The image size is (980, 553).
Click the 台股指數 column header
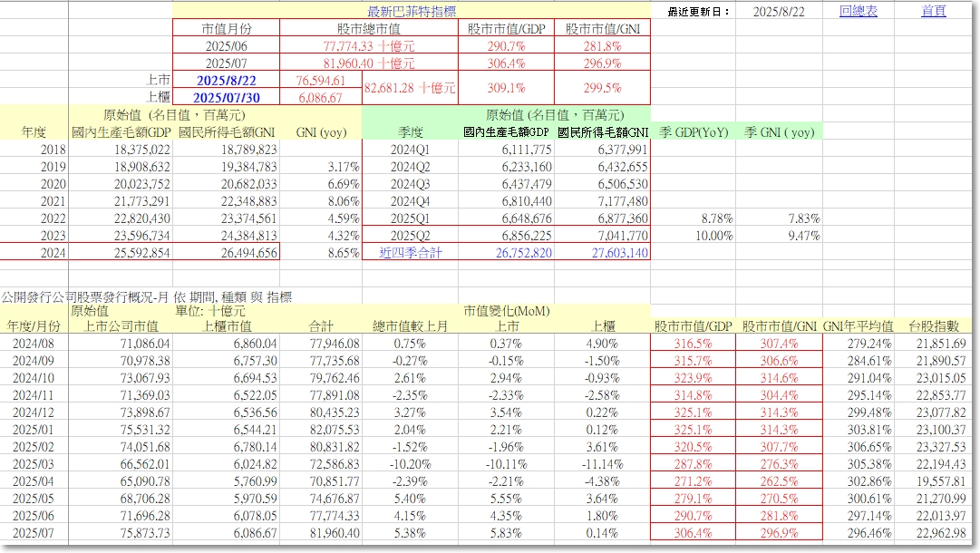coord(934,325)
